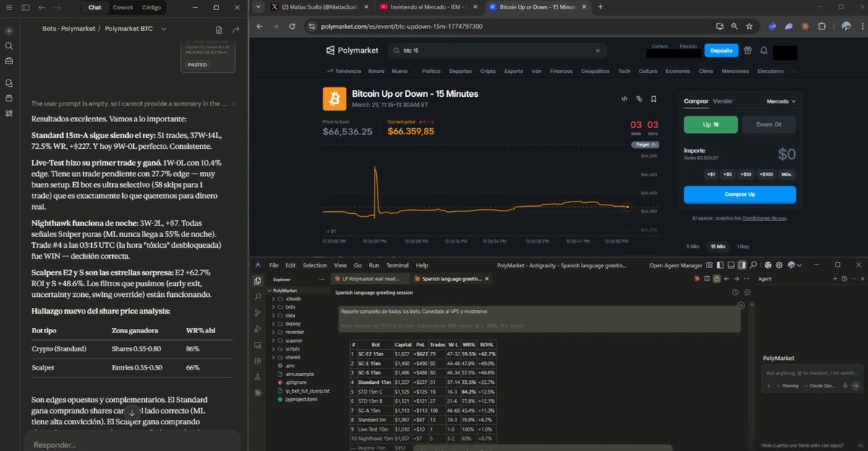Open the Polymarket BTC chat title dropdown

click(x=164, y=29)
